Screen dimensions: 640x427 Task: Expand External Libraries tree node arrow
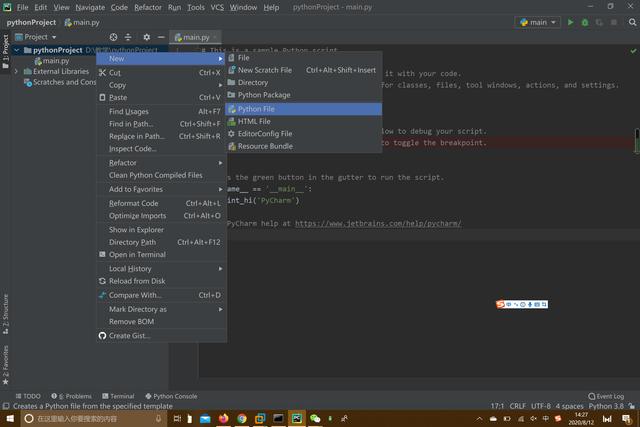pos(17,71)
